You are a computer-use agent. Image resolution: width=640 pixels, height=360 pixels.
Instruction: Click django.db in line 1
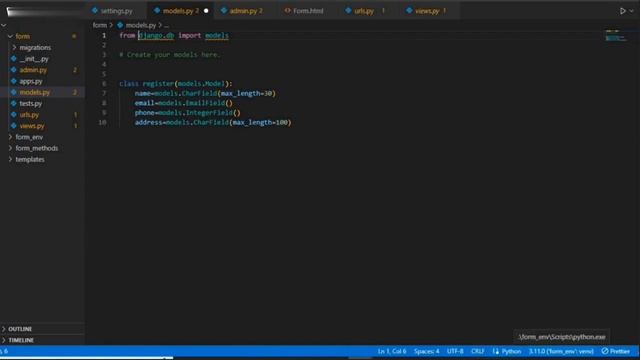(x=156, y=36)
